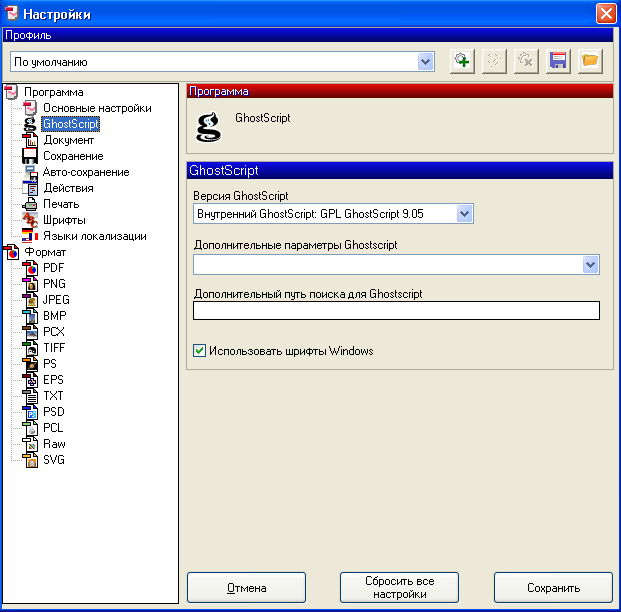Click the Сбросить все настройки button
The height and width of the screenshot is (612, 621).
pos(399,587)
